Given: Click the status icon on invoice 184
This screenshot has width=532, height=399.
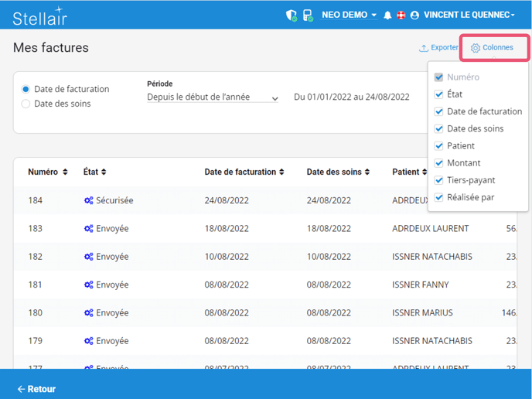Looking at the screenshot, I should pos(88,200).
